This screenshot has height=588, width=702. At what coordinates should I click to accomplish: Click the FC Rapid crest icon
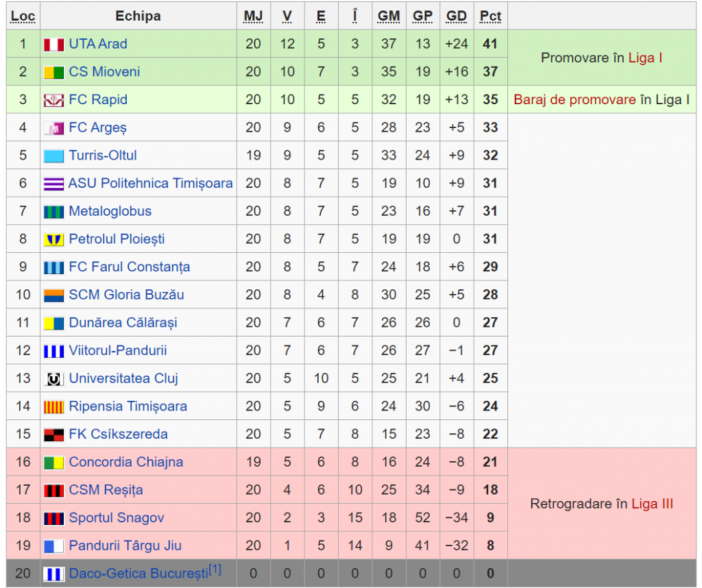(53, 100)
